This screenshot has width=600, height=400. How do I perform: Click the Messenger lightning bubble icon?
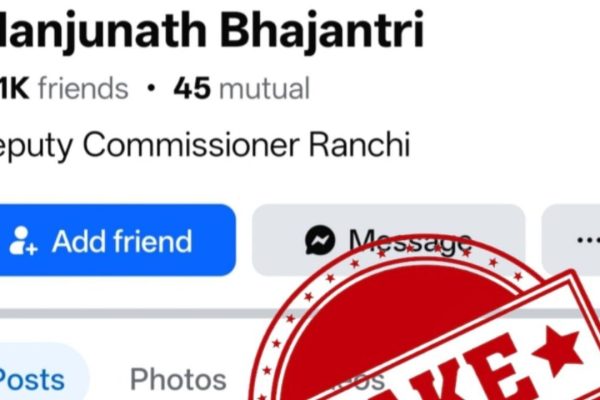(x=320, y=240)
